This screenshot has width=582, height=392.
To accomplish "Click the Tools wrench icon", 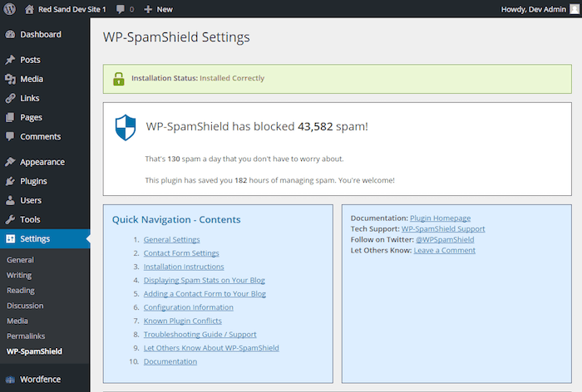I will [10, 219].
